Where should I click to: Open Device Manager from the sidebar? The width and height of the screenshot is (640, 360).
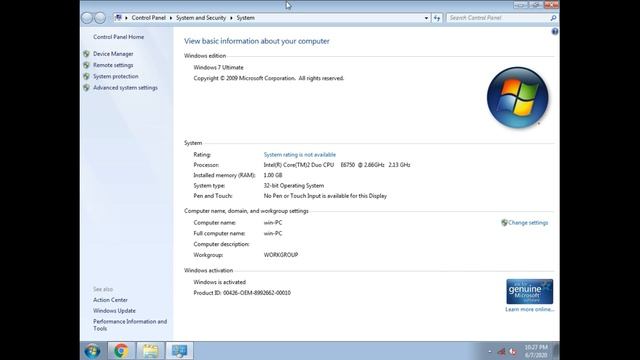point(113,54)
